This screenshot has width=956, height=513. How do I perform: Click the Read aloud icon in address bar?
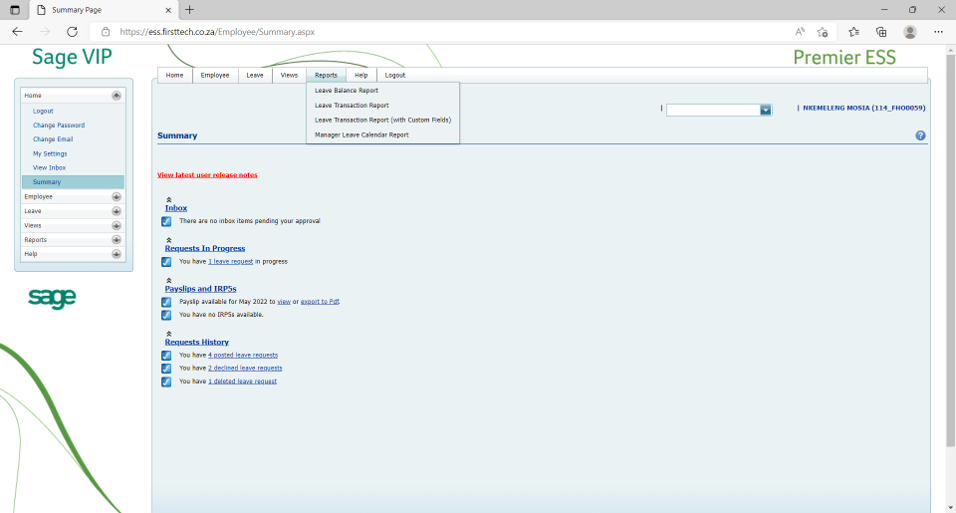pos(800,32)
